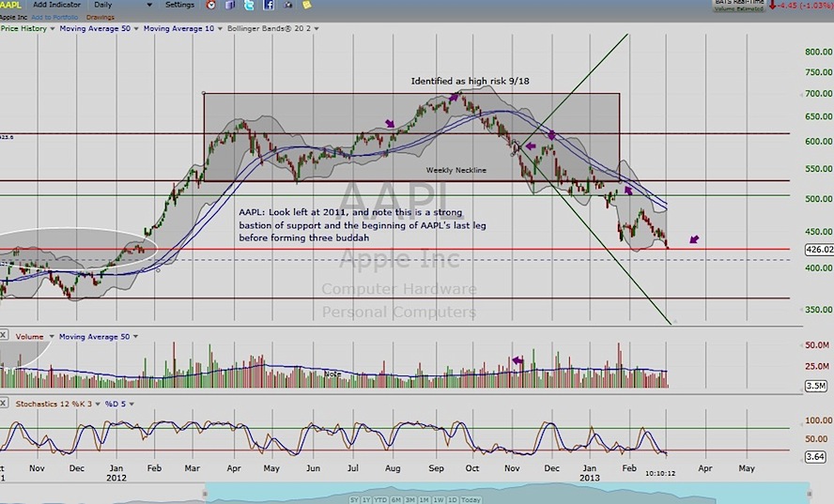
Task: Share chart via Twitter icon
Action: pyautogui.click(x=249, y=5)
